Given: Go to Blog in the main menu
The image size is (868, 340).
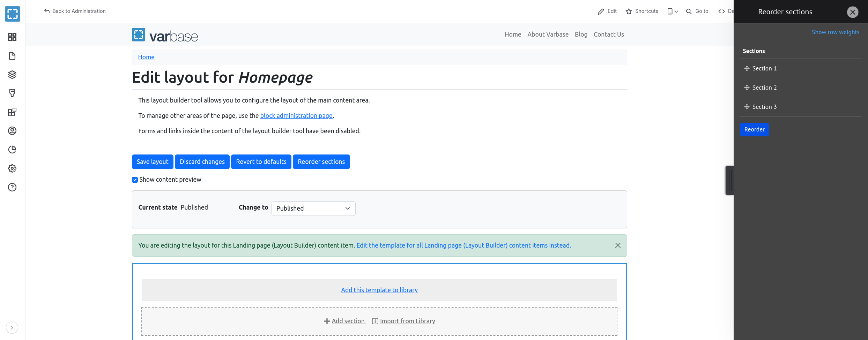Looking at the screenshot, I should (x=581, y=35).
